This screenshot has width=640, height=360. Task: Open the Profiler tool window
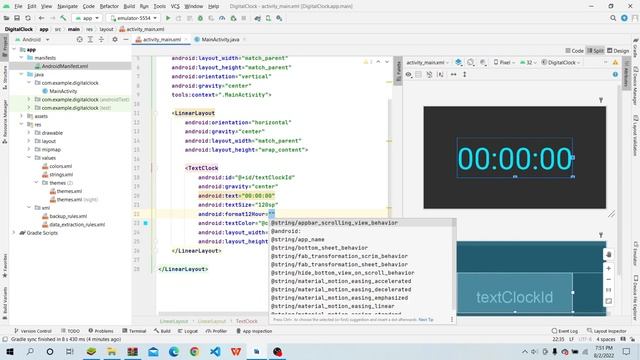pos(216,331)
